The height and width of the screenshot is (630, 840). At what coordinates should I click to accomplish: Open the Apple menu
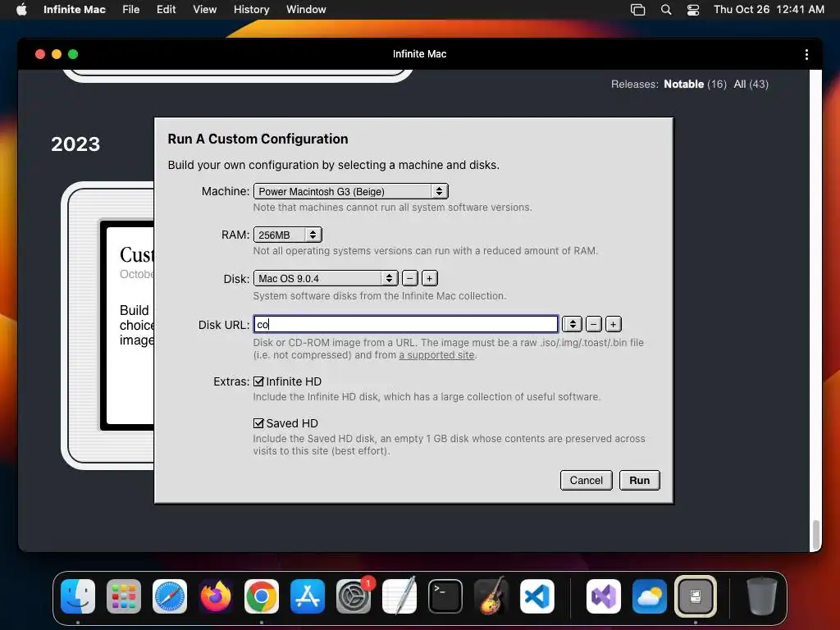tap(21, 9)
